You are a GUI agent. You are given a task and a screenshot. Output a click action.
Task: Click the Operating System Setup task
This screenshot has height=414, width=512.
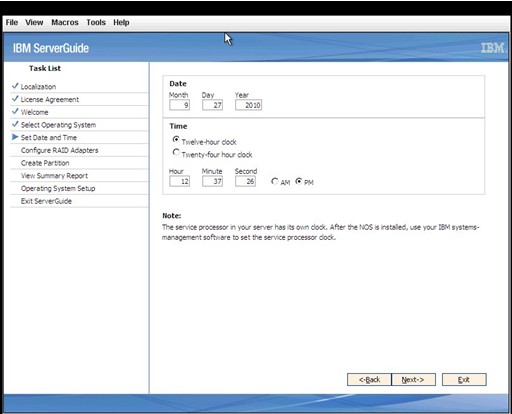pos(58,188)
